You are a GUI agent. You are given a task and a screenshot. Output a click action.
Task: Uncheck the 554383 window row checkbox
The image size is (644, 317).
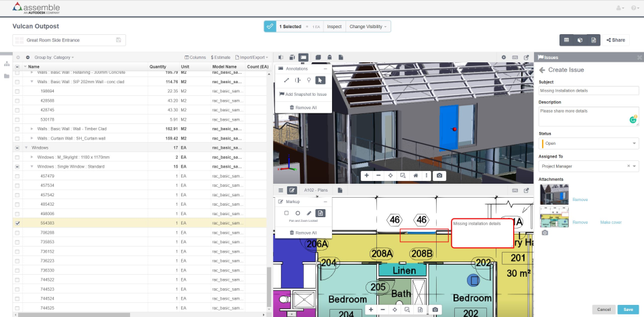[x=17, y=223]
